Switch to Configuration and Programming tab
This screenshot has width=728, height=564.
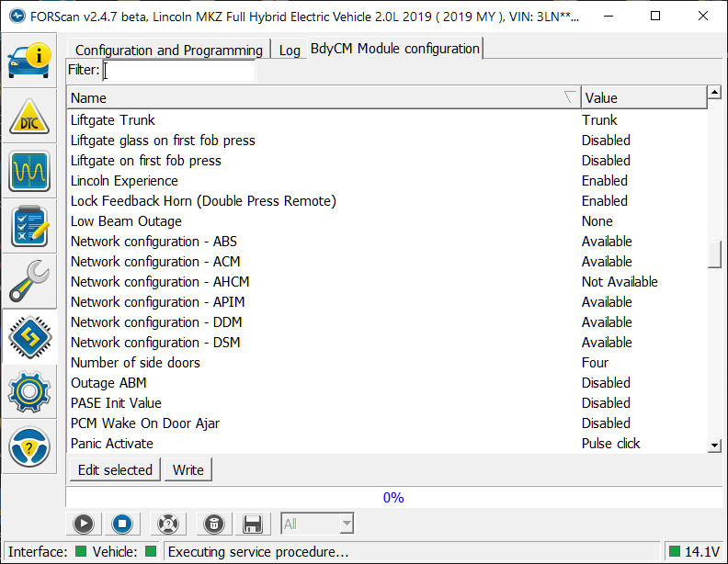pyautogui.click(x=169, y=50)
